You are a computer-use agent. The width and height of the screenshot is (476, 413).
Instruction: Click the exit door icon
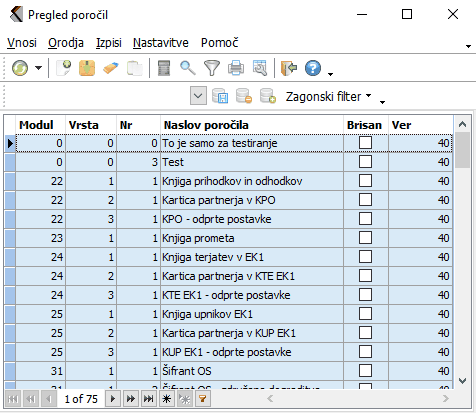click(289, 68)
